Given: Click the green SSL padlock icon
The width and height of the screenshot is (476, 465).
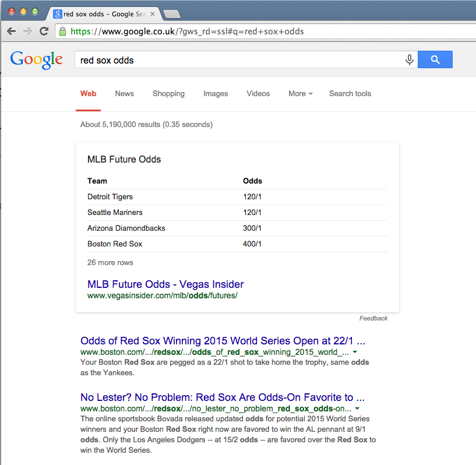Looking at the screenshot, I should [62, 31].
